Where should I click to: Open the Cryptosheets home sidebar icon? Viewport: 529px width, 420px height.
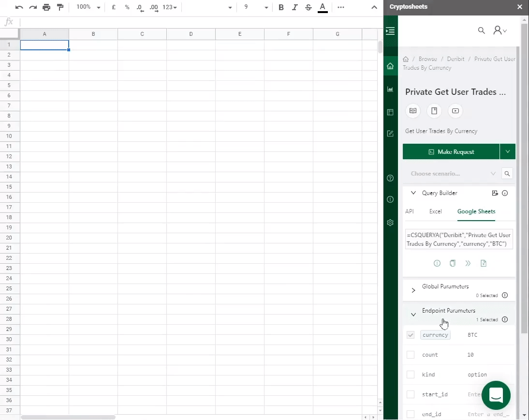pyautogui.click(x=390, y=66)
